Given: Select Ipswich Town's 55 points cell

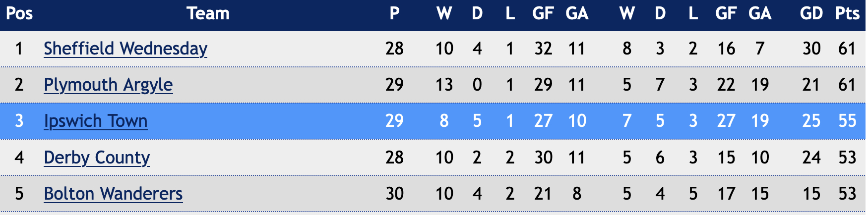Looking at the screenshot, I should click(847, 121).
